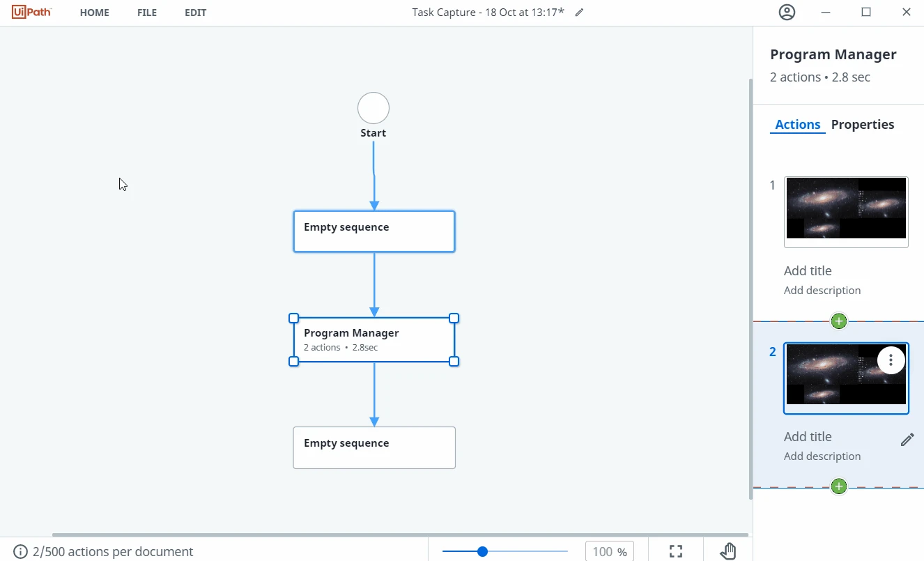Insert action with plus button after action 1
Image resolution: width=924 pixels, height=561 pixels.
[839, 321]
